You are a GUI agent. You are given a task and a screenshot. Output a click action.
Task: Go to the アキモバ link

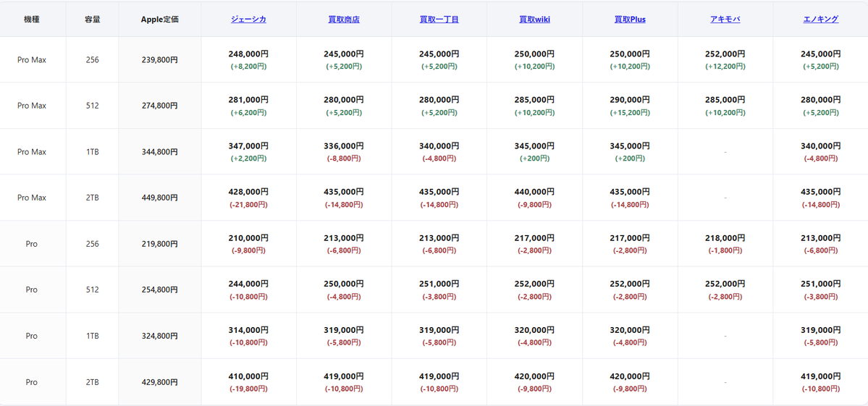(x=725, y=20)
